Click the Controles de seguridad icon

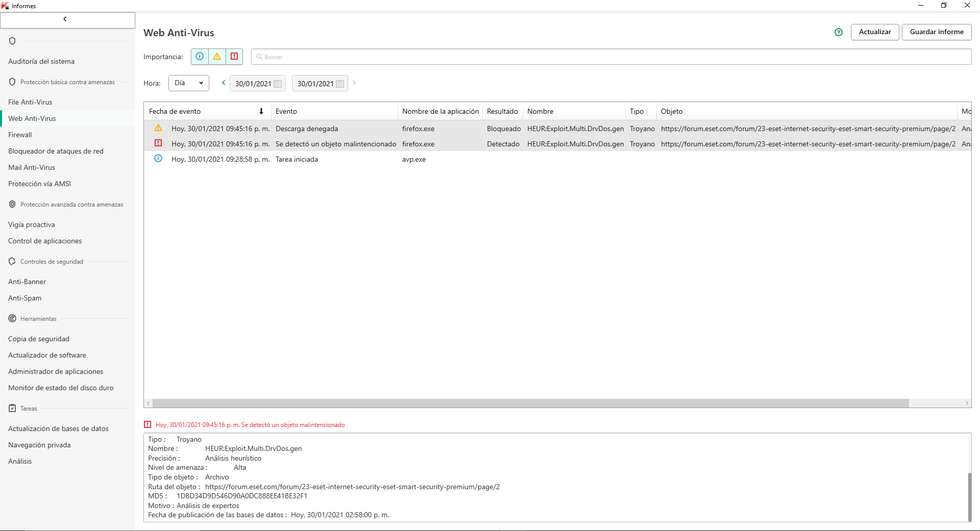(x=12, y=261)
